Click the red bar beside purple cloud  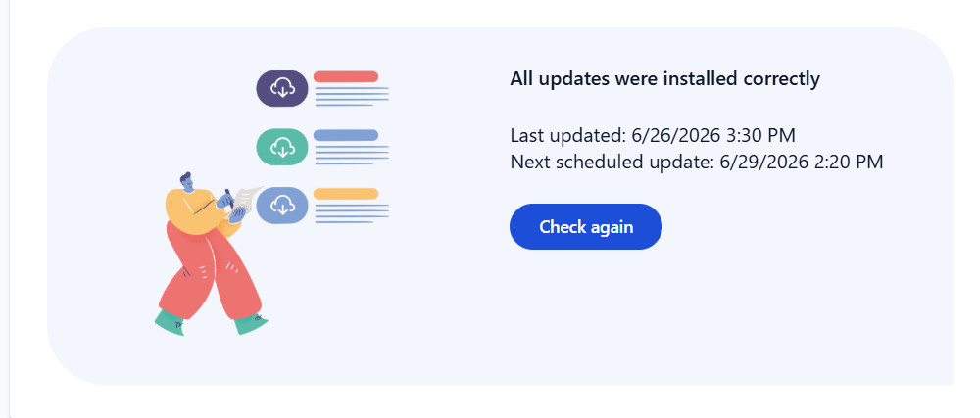click(346, 76)
